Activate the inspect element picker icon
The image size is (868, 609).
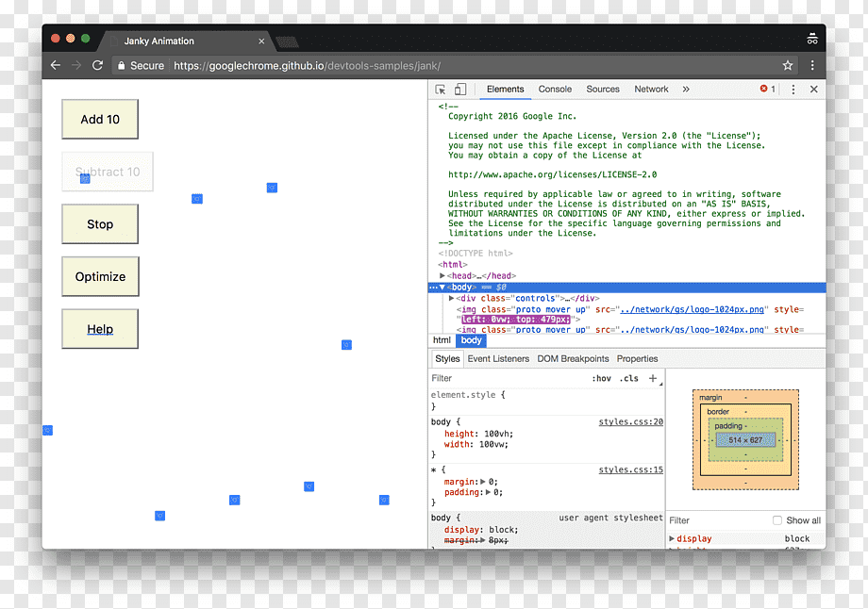441,89
